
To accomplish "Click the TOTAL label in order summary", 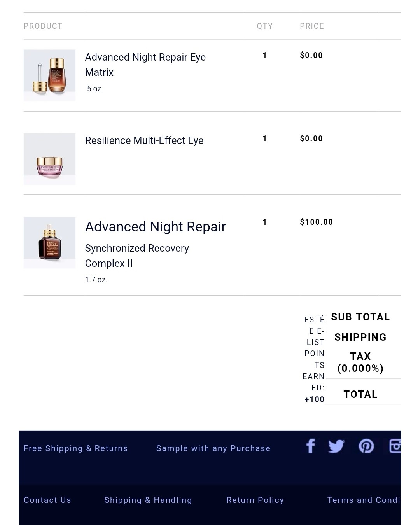I will click(x=360, y=394).
